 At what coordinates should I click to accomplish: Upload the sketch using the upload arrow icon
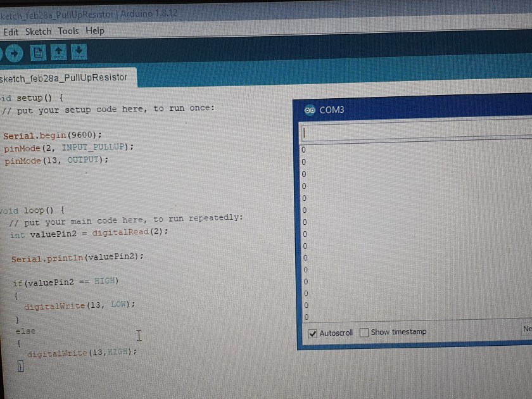point(13,53)
